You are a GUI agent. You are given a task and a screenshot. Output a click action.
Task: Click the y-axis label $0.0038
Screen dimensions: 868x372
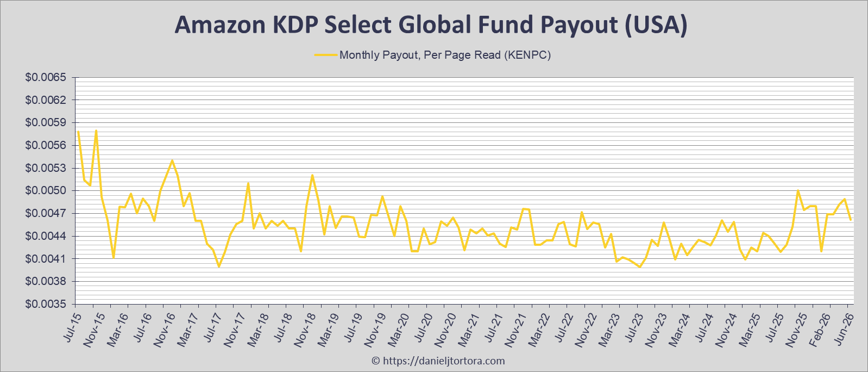46,281
